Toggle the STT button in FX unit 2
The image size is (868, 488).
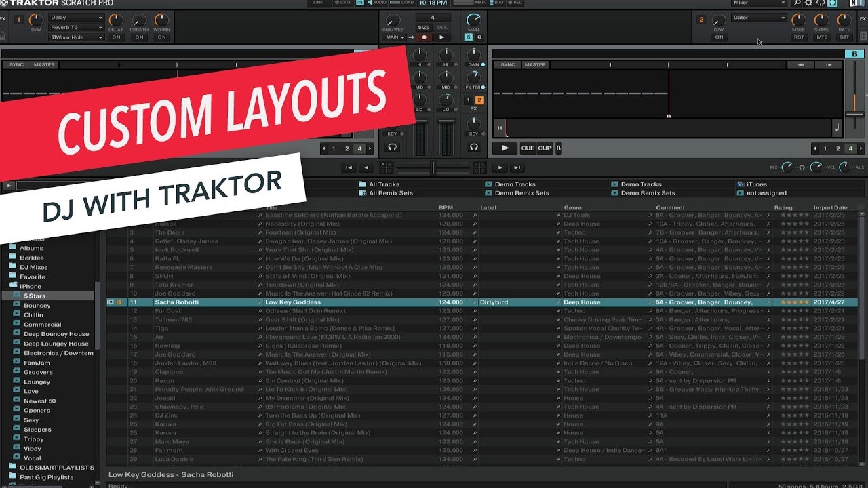[x=844, y=37]
